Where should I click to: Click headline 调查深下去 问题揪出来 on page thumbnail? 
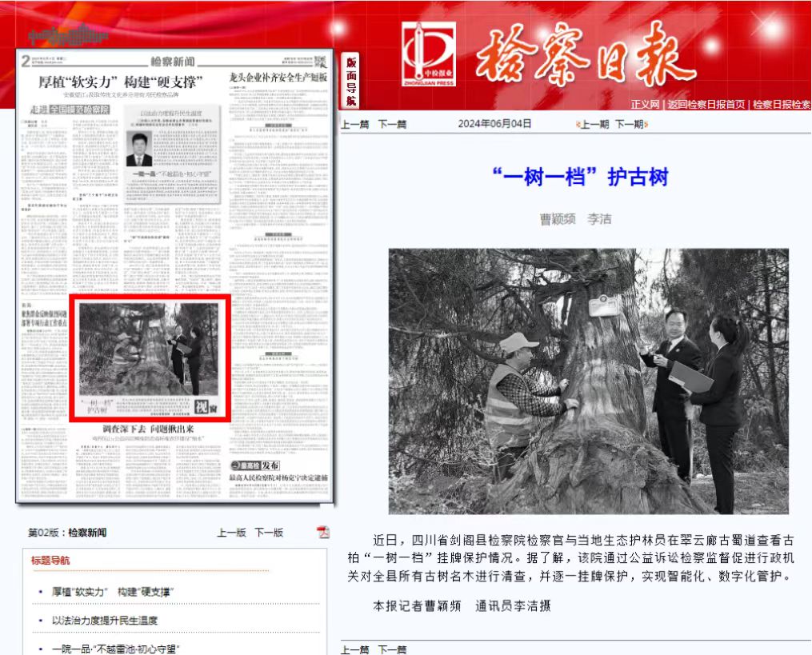(143, 429)
